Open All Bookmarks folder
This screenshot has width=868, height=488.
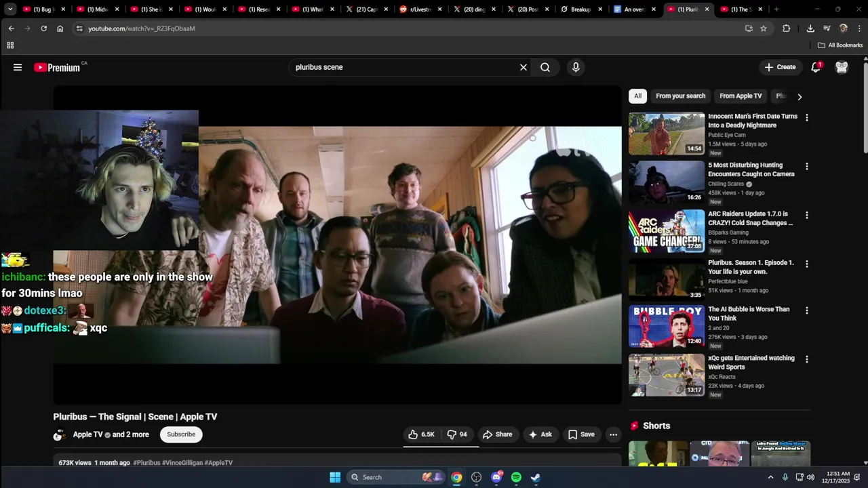tap(840, 45)
